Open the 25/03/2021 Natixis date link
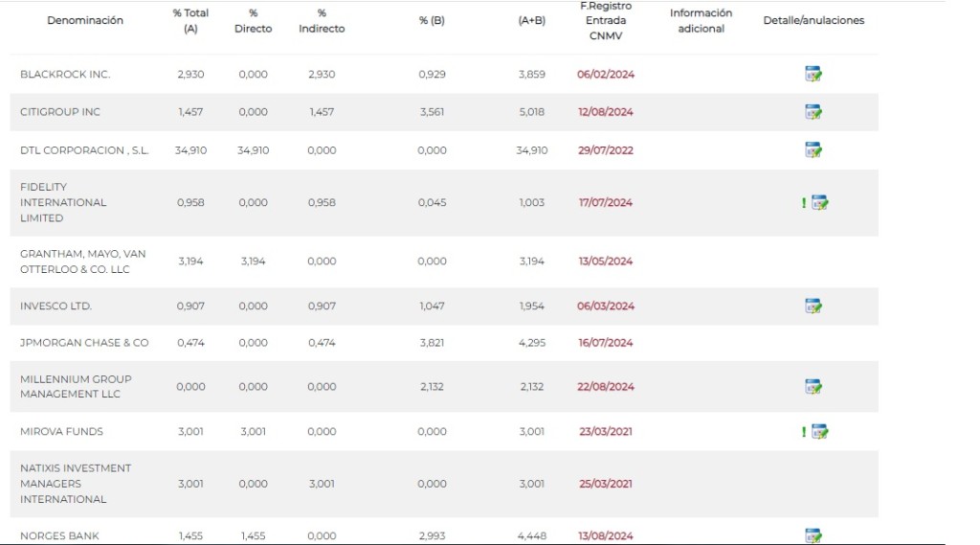The image size is (980, 545). tap(606, 484)
